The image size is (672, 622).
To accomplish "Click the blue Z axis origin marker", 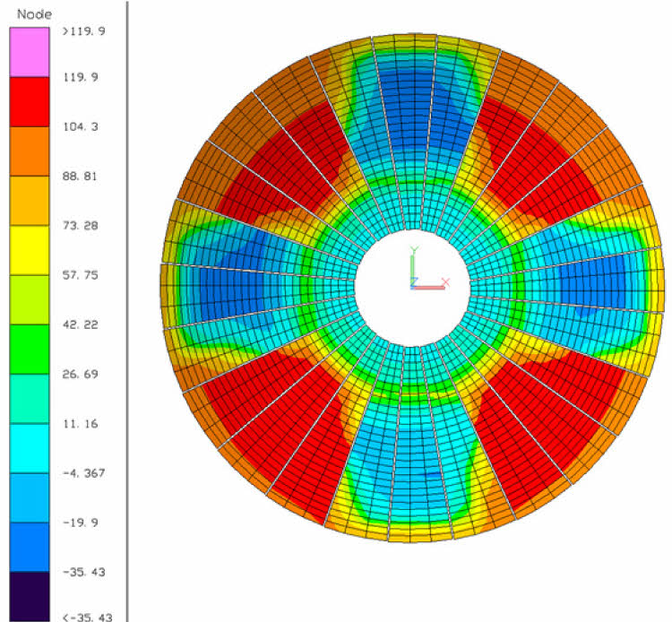I will pos(413,282).
